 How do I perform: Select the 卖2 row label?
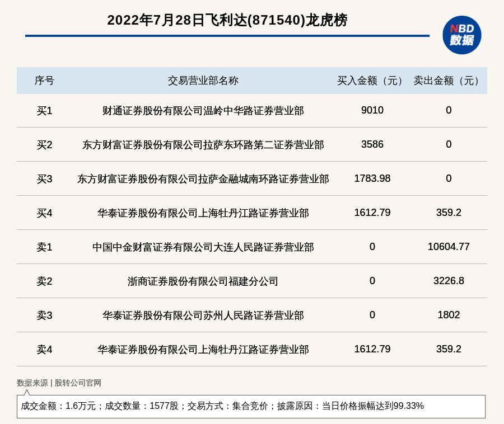44,281
